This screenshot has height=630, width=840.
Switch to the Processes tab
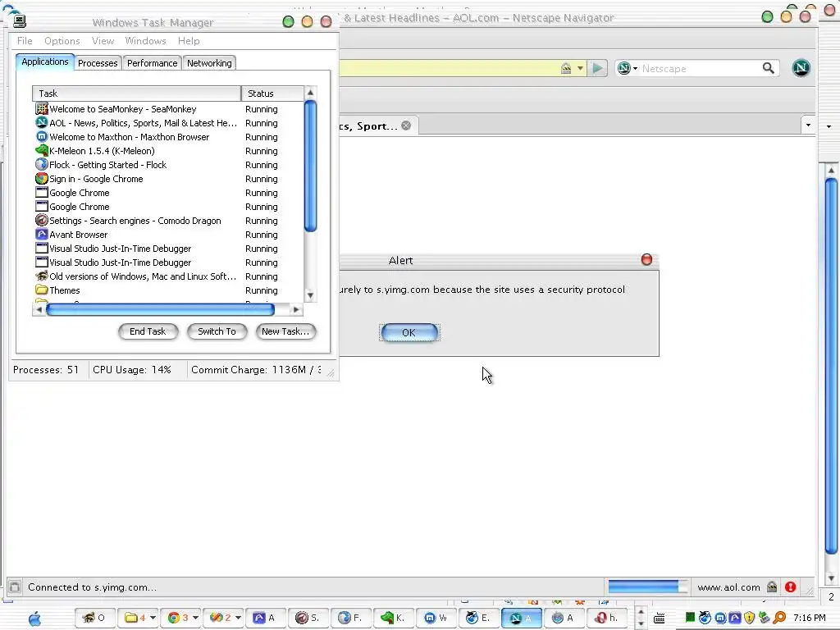[98, 62]
